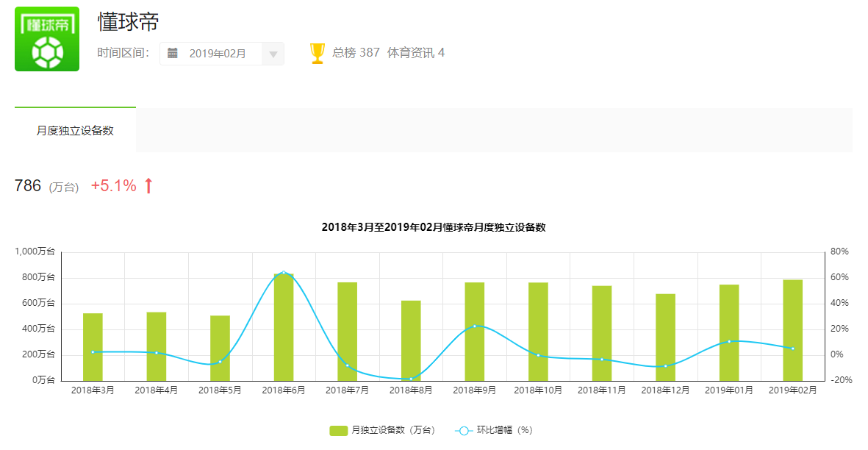Click the 2019年02月 line data point
Screen dimensions: 868x450
793,349
